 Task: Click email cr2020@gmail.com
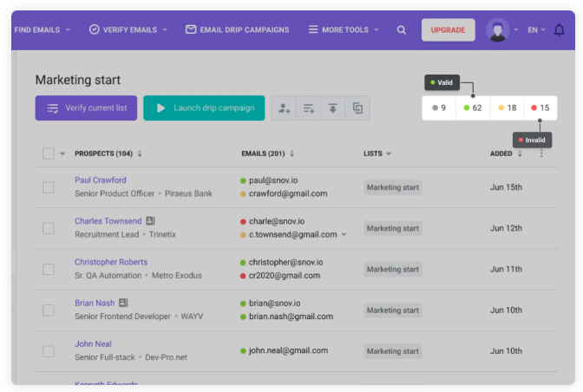click(x=285, y=275)
